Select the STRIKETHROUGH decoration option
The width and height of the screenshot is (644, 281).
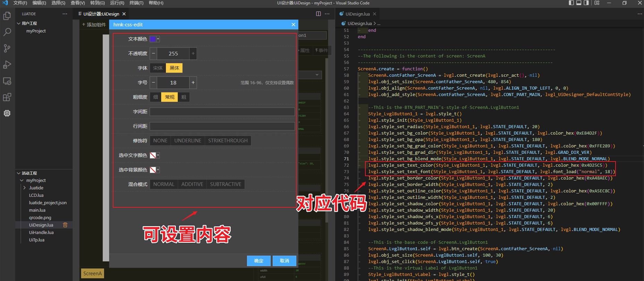228,141
